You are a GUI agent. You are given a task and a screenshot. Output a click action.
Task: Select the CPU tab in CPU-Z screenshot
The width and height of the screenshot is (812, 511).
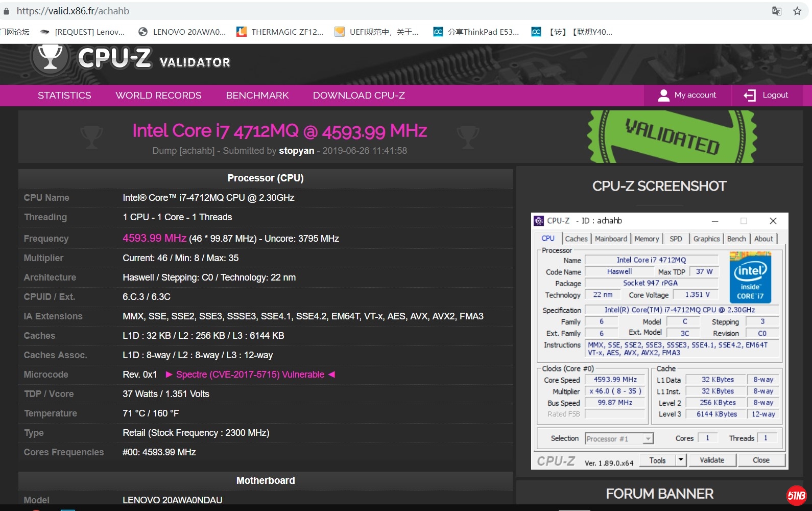(548, 239)
